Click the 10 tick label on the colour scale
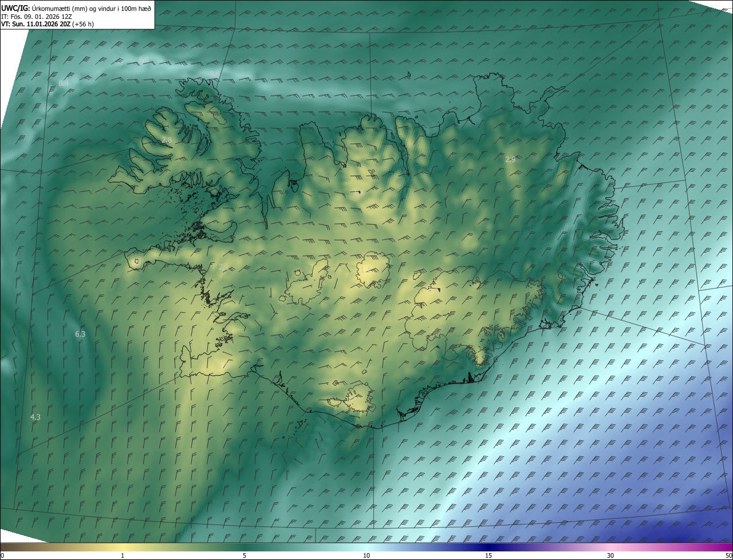 [x=366, y=555]
